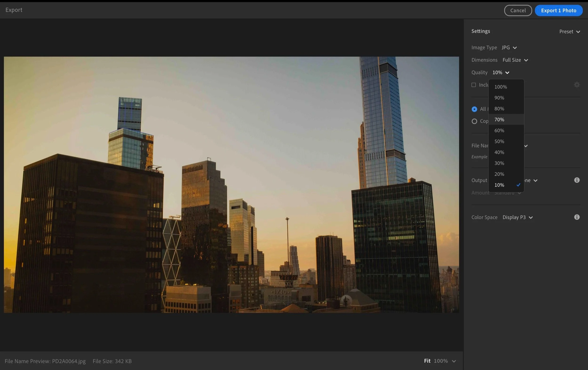Open the watermark settings gear icon
588x370 pixels.
(577, 84)
